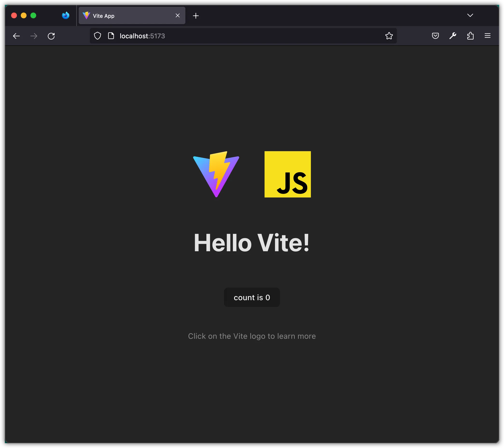Open the Firefox hamburger menu

(x=488, y=36)
